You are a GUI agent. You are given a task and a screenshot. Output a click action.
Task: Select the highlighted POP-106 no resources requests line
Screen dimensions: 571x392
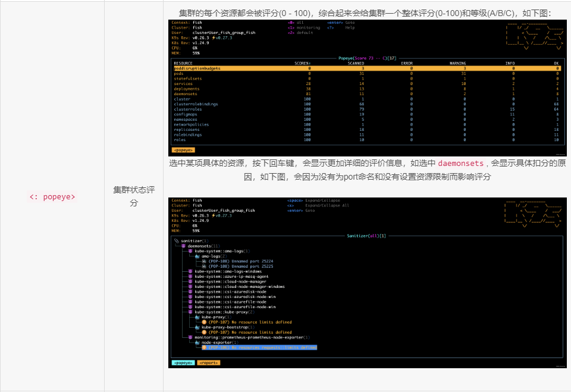(x=259, y=347)
